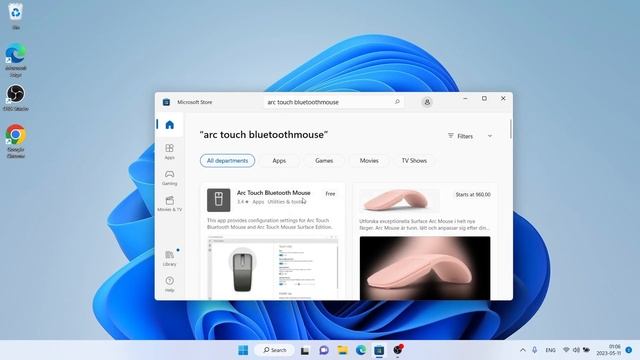
Task: Open Recycle Bin on the desktop
Action: pyautogui.click(x=16, y=16)
